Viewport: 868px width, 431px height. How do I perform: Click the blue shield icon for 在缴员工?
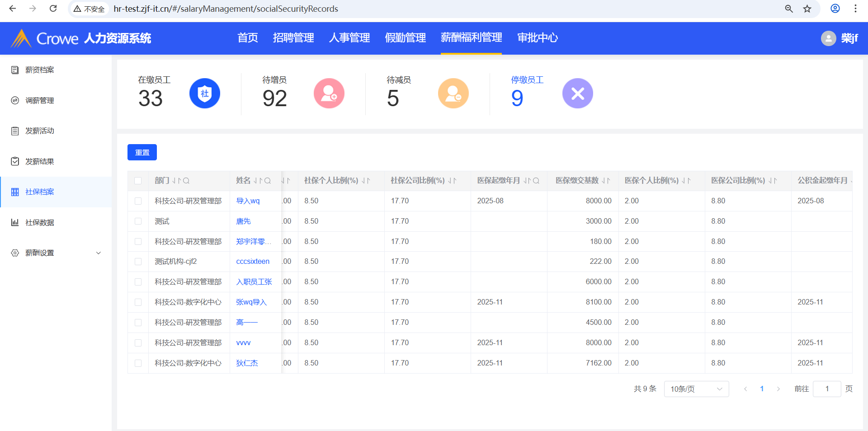(204, 94)
